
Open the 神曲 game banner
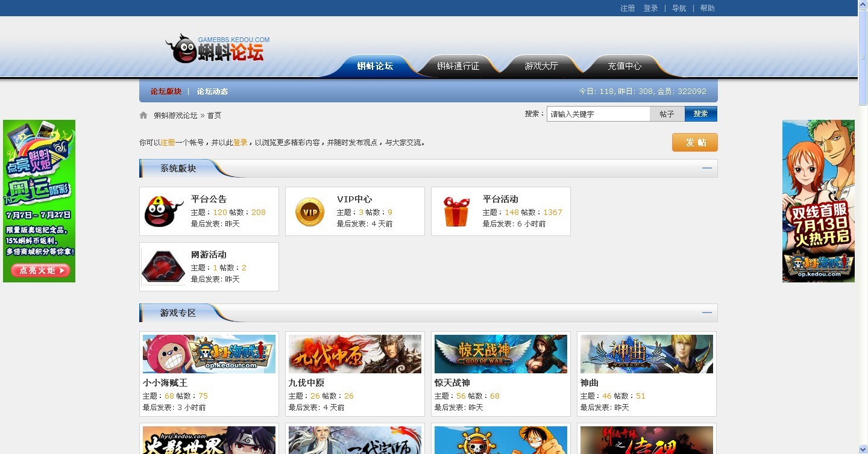[647, 354]
